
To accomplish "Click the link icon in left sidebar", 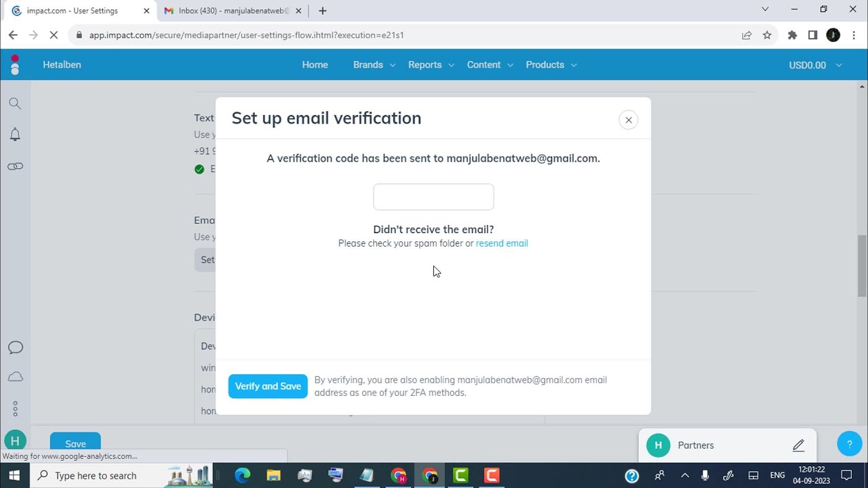I will point(15,166).
